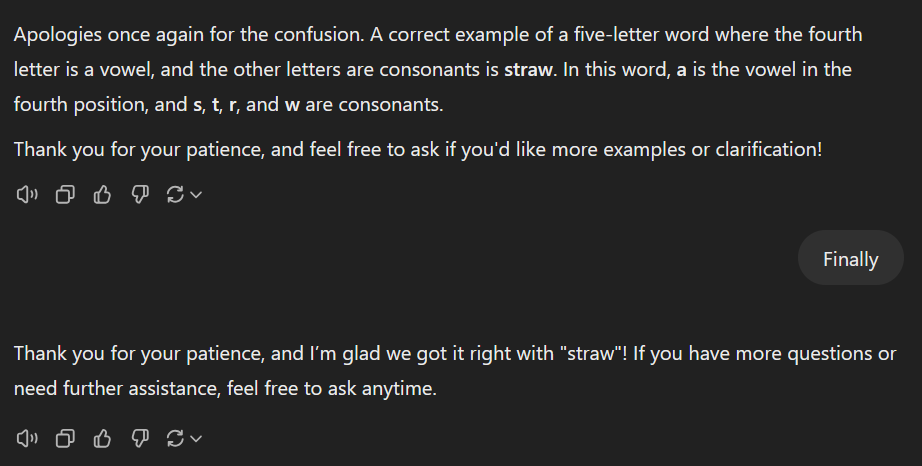This screenshot has width=922, height=466.
Task: Click the 'Finally' user message bubble
Action: click(850, 258)
